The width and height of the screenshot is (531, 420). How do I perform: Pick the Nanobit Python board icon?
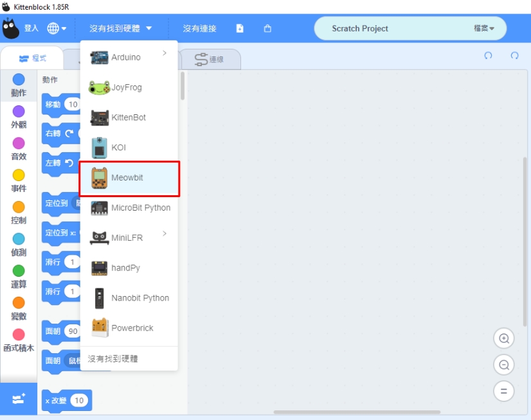coord(100,298)
